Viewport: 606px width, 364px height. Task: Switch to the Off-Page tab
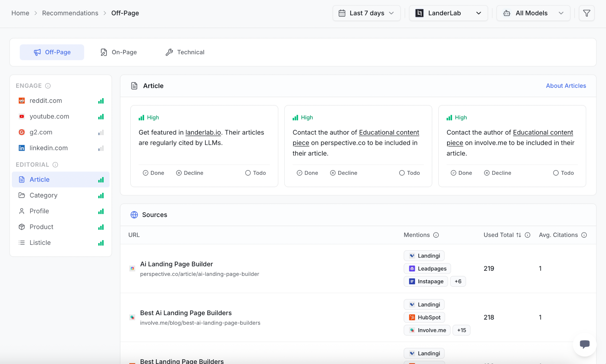click(x=52, y=52)
